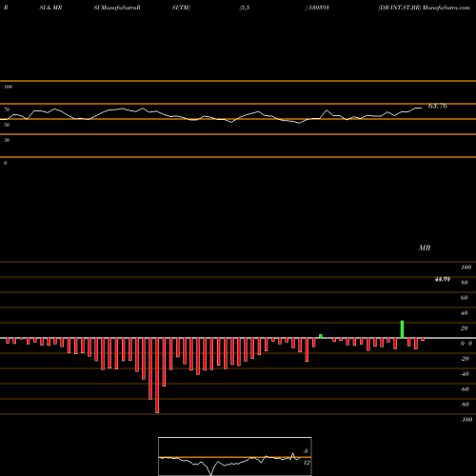Click the (DB INT.ST.BR) MunafaSutra.com header text
This screenshot has width=476, height=476.
[x=424, y=8]
